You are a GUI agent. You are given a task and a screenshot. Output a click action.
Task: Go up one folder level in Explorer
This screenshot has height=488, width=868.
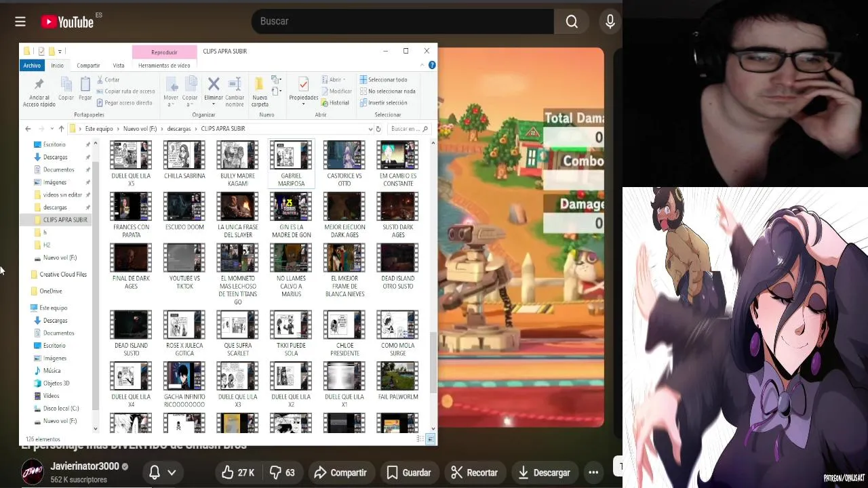click(x=61, y=129)
